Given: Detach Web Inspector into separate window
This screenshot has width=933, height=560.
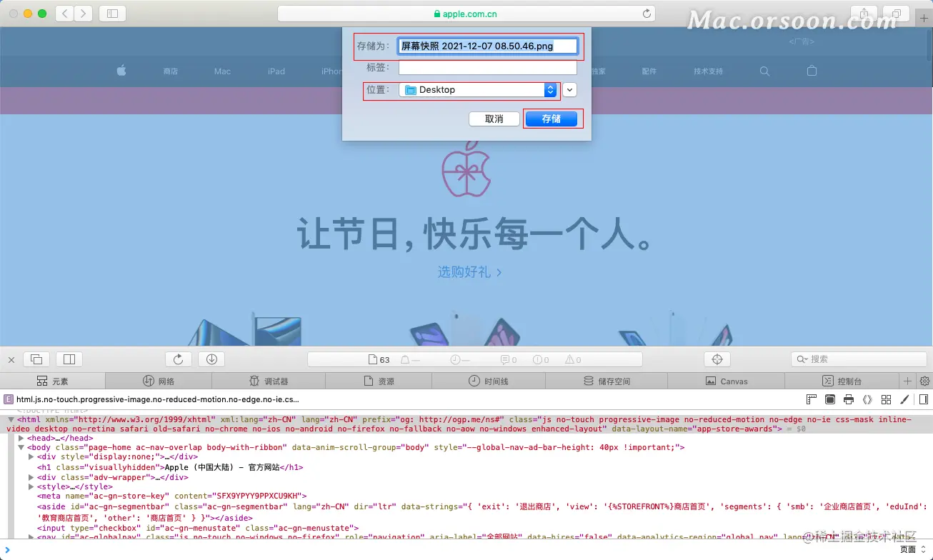Looking at the screenshot, I should pyautogui.click(x=37, y=359).
